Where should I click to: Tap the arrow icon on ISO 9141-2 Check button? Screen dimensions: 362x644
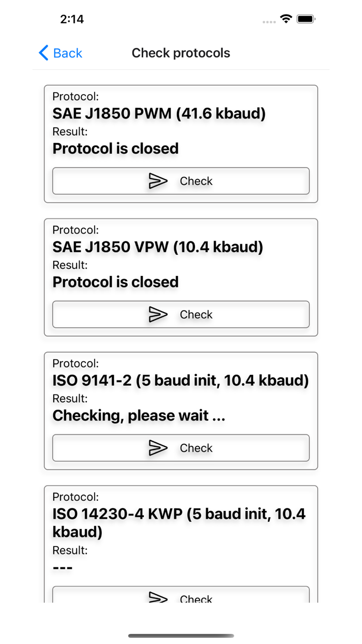tap(159, 448)
